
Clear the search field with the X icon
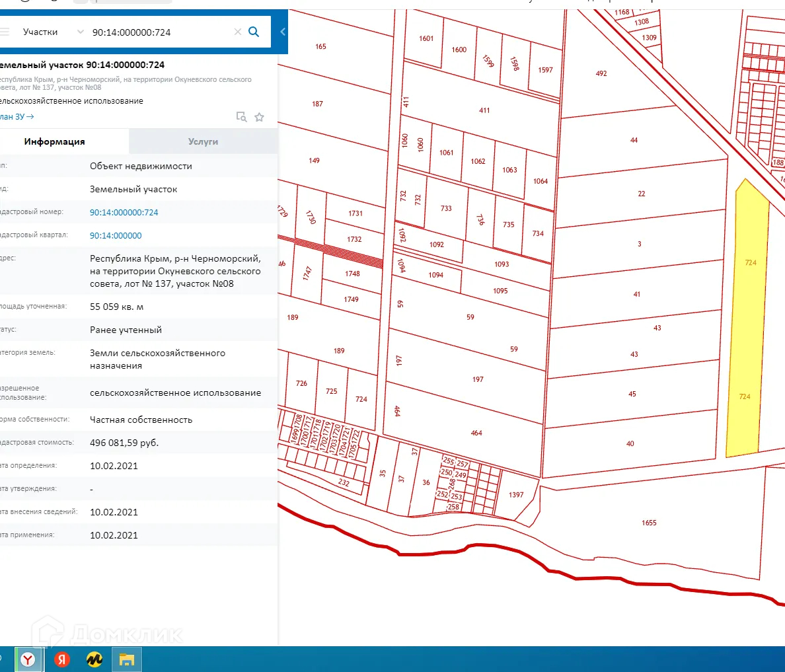(237, 32)
